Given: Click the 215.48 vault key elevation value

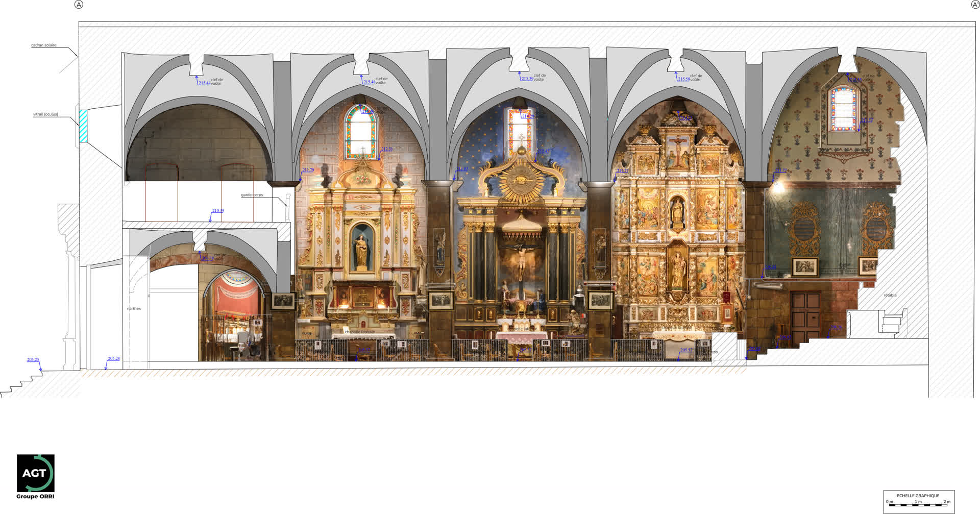Looking at the screenshot, I should click(369, 82).
